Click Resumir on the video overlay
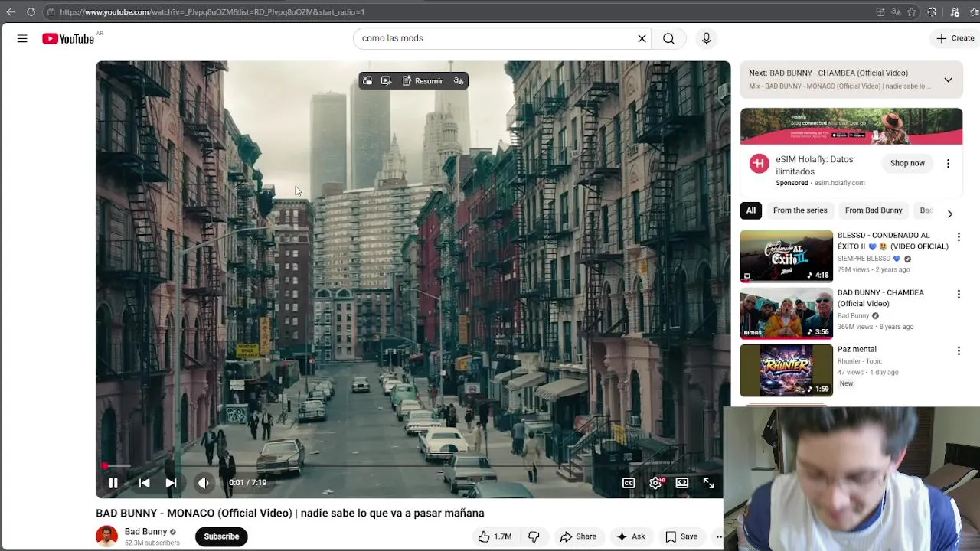The width and height of the screenshot is (980, 551). 423,81
